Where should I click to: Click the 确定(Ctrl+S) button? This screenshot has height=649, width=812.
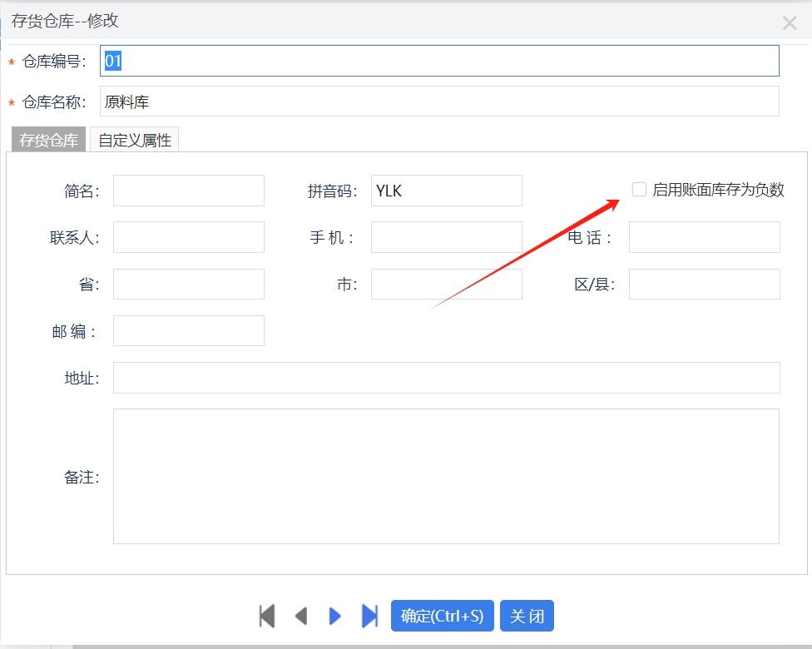[443, 616]
